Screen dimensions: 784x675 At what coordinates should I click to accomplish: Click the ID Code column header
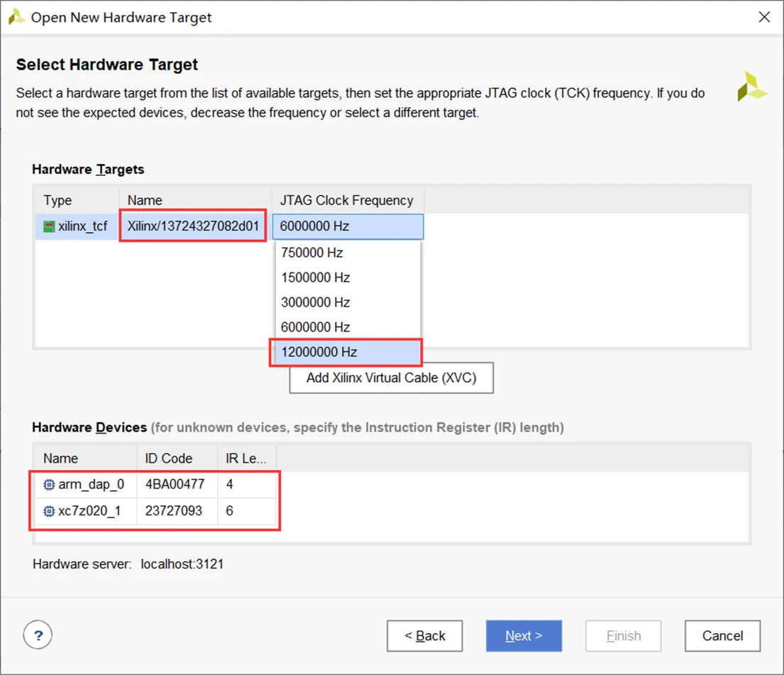[x=169, y=459]
